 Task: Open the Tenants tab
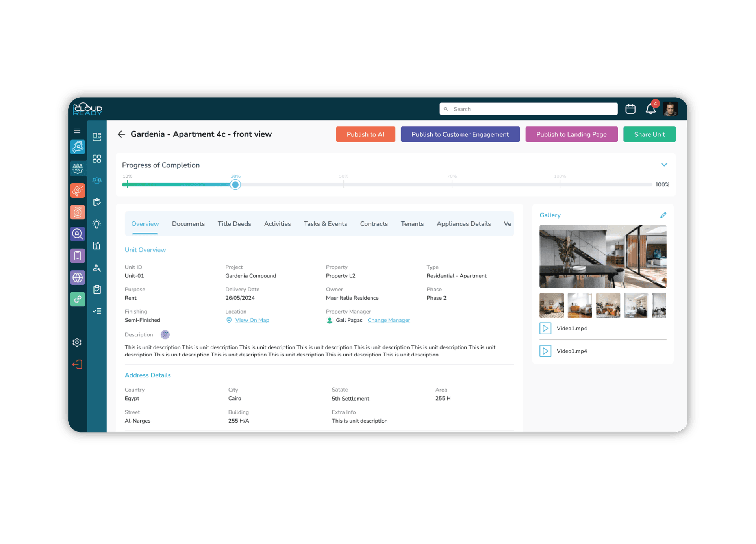tap(412, 223)
